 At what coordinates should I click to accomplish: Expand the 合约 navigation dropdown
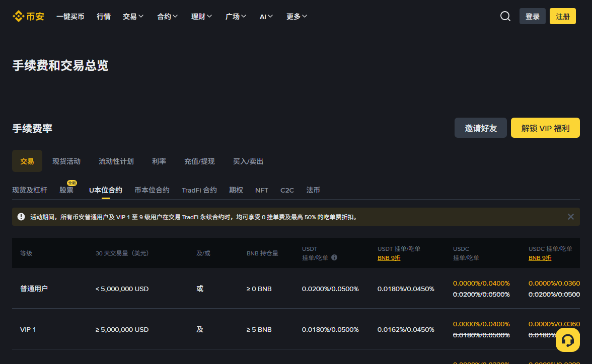tap(167, 17)
